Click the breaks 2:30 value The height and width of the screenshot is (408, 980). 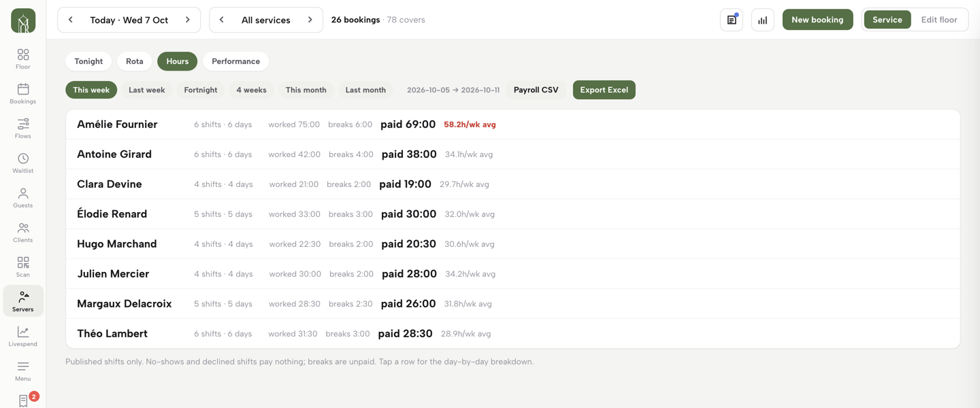[350, 304]
